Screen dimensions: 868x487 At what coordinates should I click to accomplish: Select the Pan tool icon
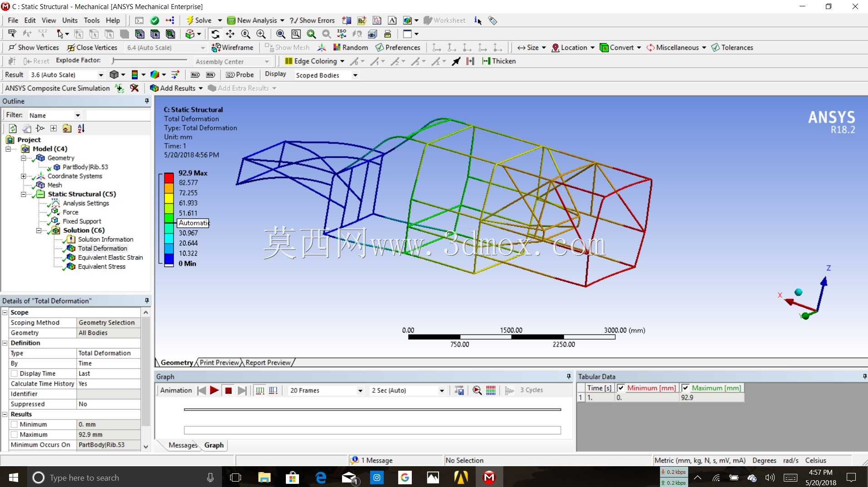coord(230,34)
